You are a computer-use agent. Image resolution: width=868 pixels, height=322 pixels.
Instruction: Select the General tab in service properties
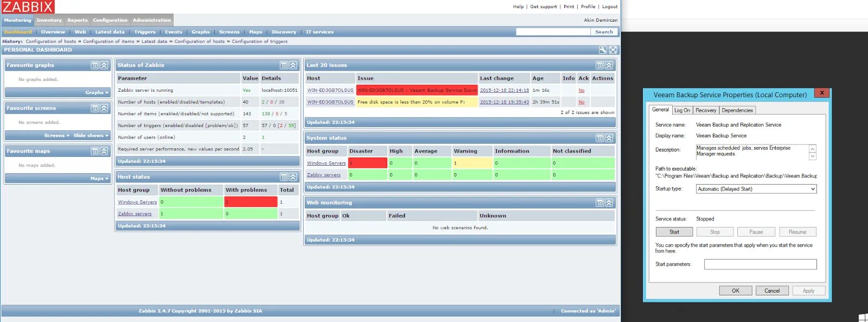660,110
